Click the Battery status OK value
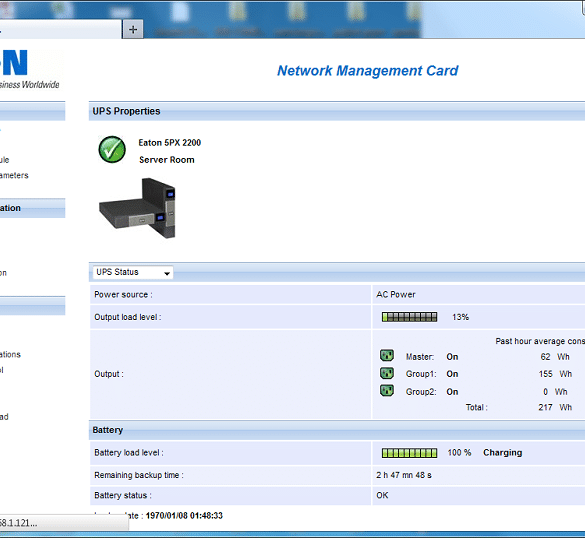Screen dimensions: 585x538 point(382,495)
